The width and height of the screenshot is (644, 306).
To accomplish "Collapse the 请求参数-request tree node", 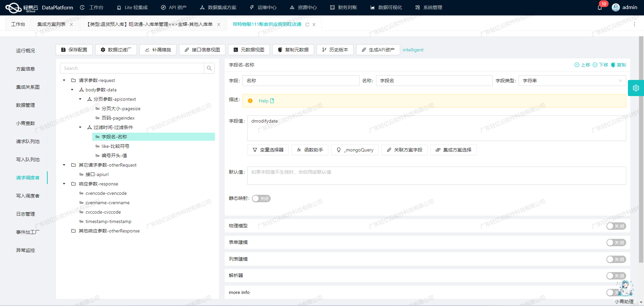I will [64, 80].
